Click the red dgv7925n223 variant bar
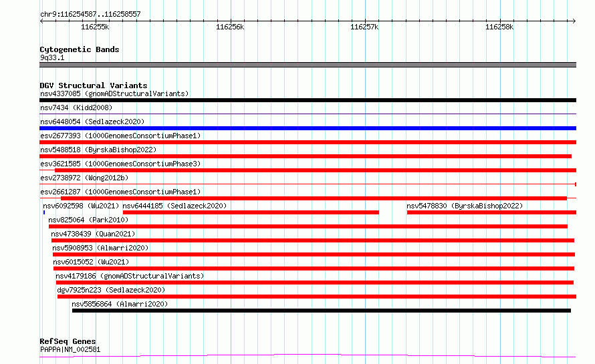The width and height of the screenshot is (595, 364). 317,297
